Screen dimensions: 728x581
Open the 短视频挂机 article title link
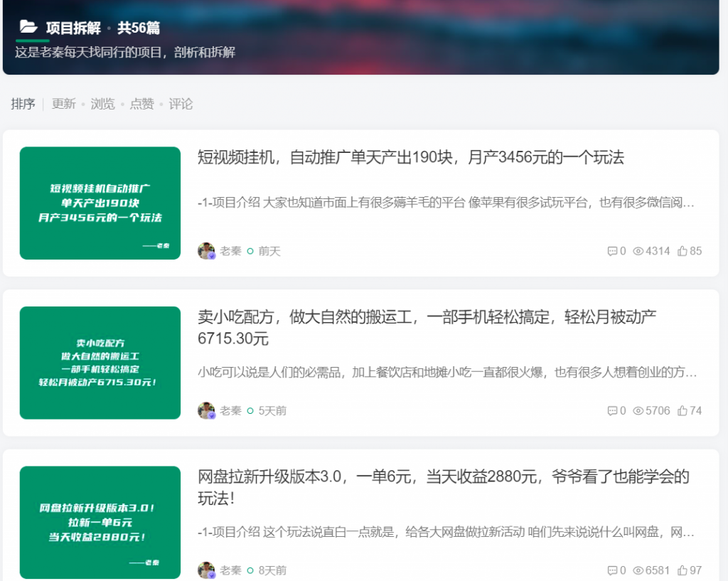[409, 158]
